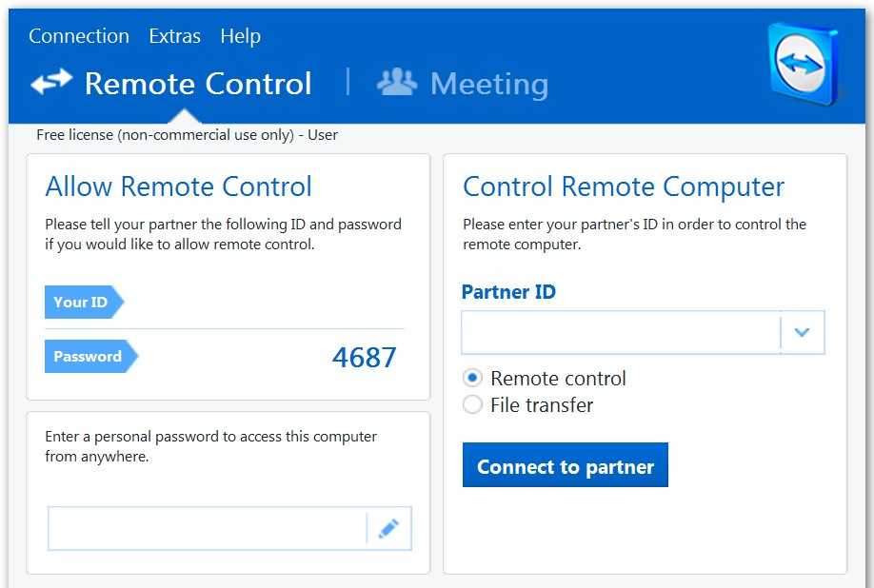Viewport: 874px width, 588px height.
Task: Click the Remote Control arrows icon
Action: tap(51, 83)
